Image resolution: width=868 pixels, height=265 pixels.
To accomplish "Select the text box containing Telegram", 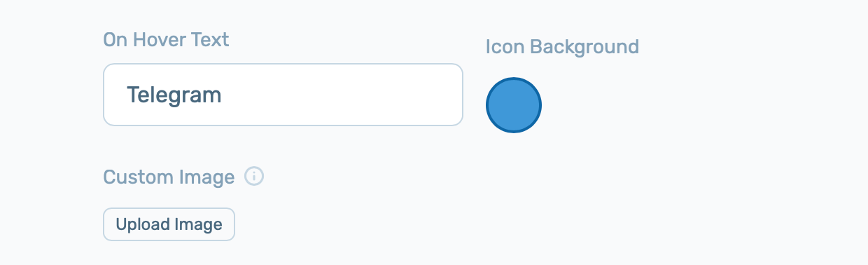I will (283, 95).
